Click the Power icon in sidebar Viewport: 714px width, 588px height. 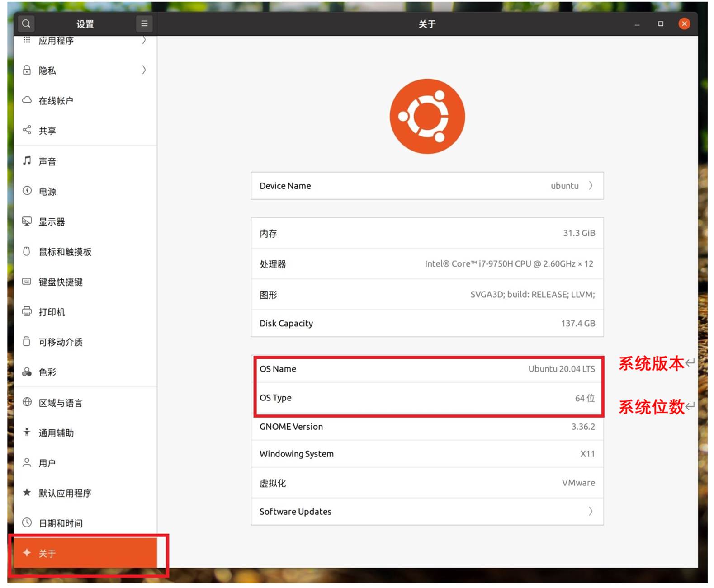27,191
